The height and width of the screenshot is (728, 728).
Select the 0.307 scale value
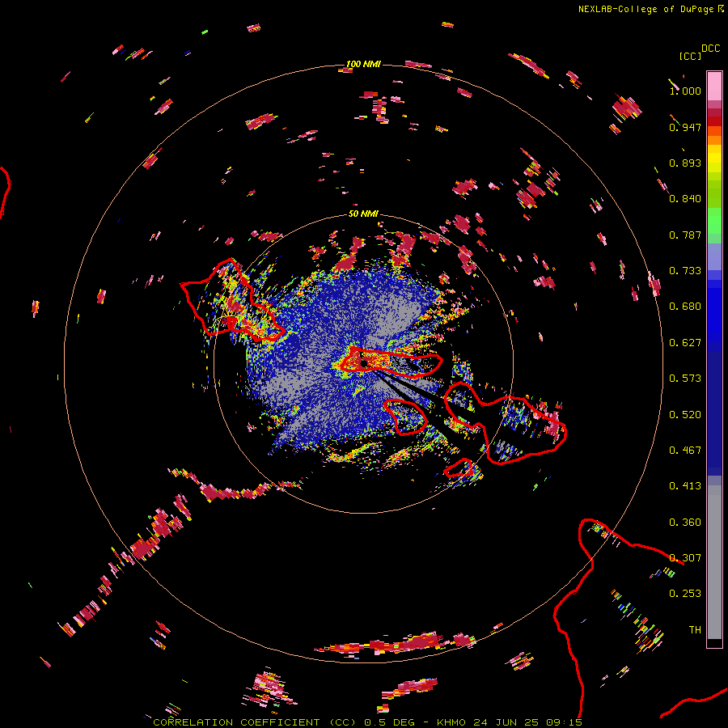coord(685,558)
